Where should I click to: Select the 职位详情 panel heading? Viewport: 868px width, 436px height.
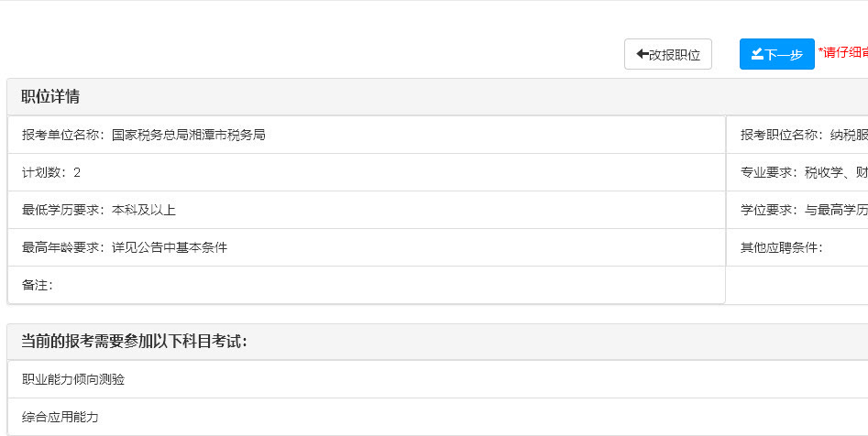50,97
